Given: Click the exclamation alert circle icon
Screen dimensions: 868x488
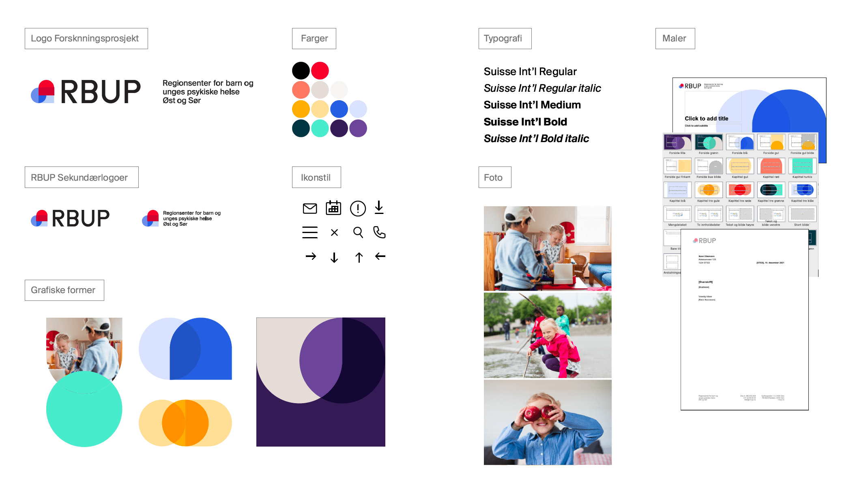Looking at the screenshot, I should (358, 209).
